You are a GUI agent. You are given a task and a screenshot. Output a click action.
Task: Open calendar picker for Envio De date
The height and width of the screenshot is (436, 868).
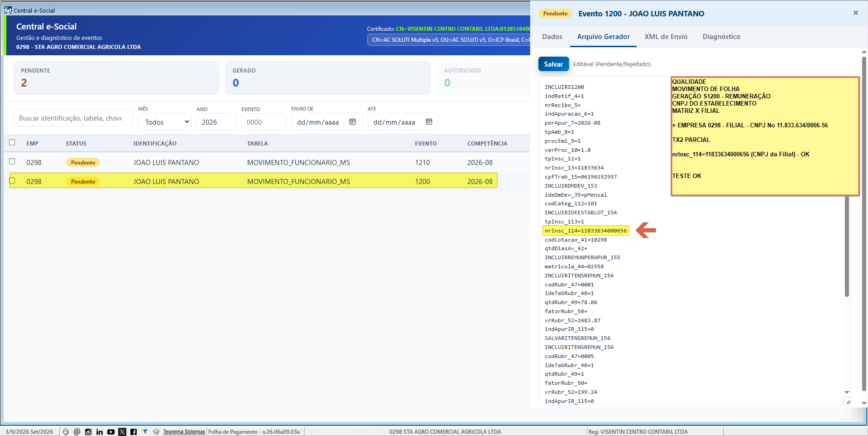point(353,122)
